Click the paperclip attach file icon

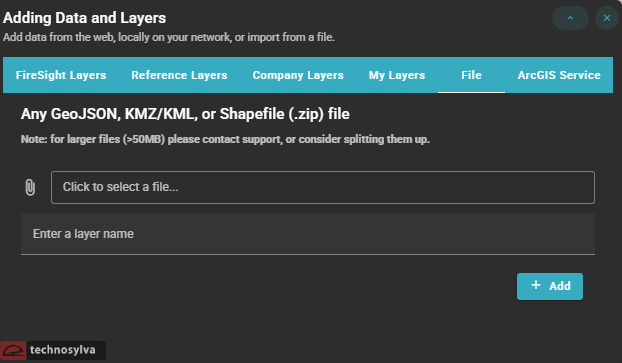pyautogui.click(x=30, y=187)
